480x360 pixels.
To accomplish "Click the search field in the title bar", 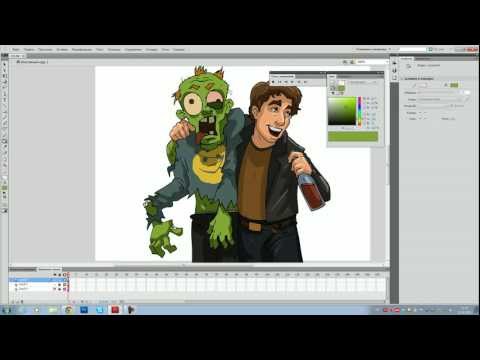I will (x=413, y=49).
